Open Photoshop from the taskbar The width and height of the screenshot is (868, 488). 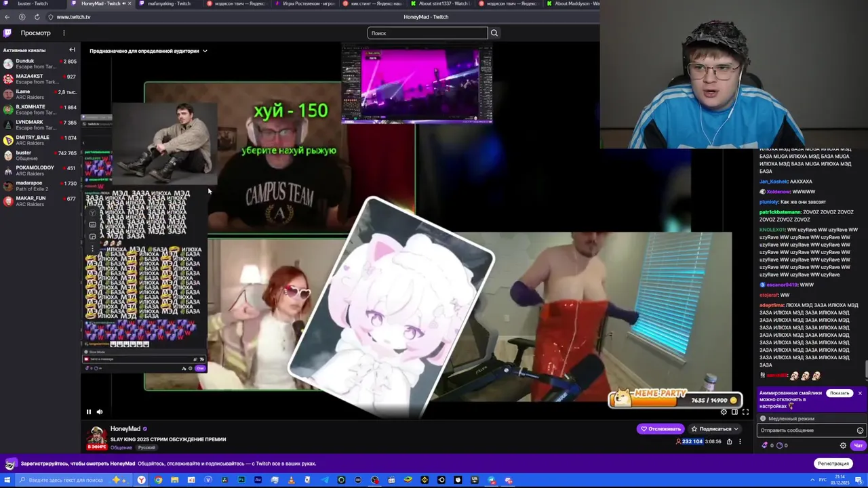pos(241,480)
